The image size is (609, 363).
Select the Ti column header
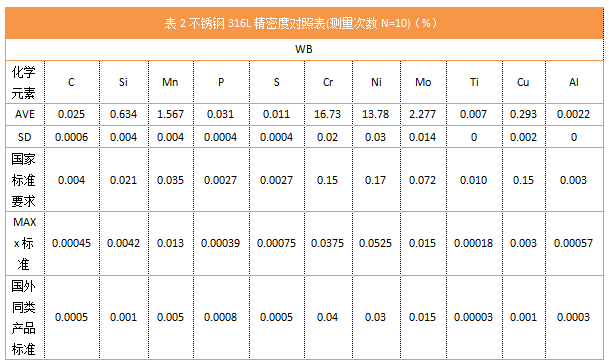(x=474, y=82)
